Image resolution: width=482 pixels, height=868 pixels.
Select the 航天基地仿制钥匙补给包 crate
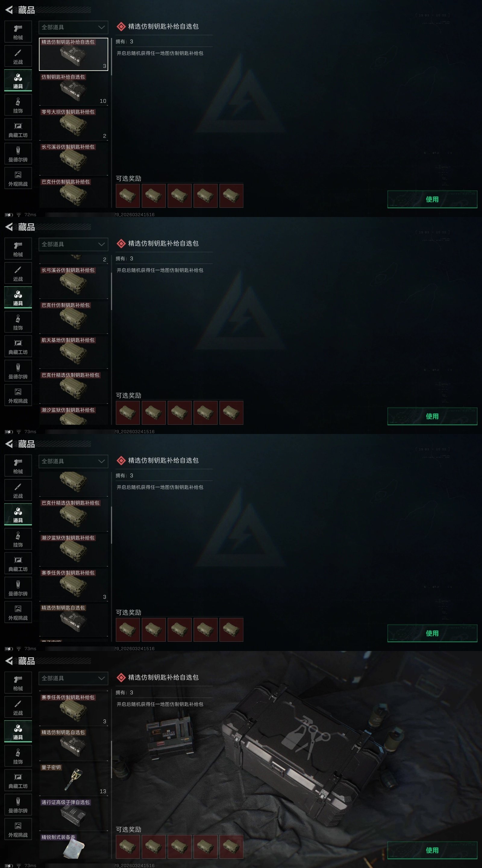coord(74,352)
